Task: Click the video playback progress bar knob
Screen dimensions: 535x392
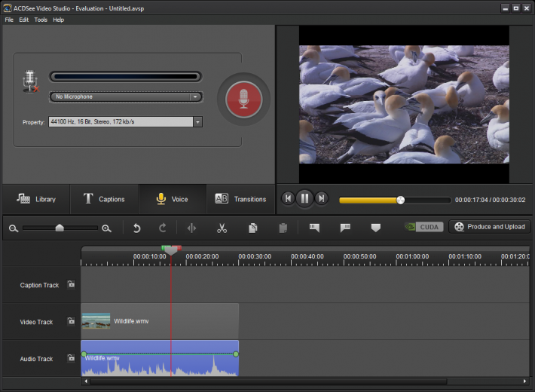Action: tap(401, 200)
